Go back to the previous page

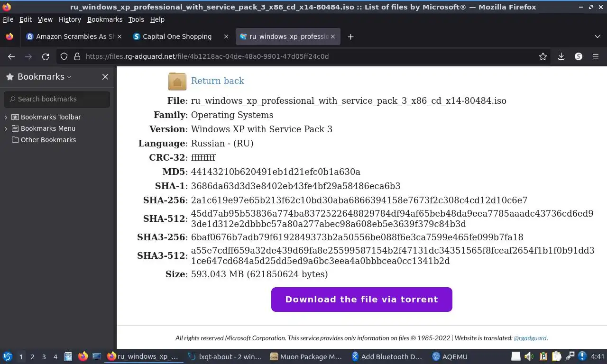[11, 56]
